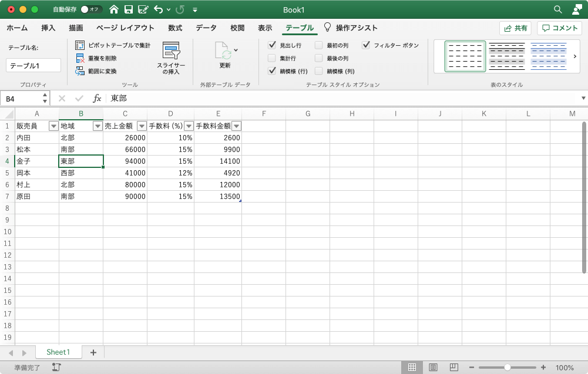The width and height of the screenshot is (588, 374).
Task: Click the Redo arrow icon
Action: 180,9
